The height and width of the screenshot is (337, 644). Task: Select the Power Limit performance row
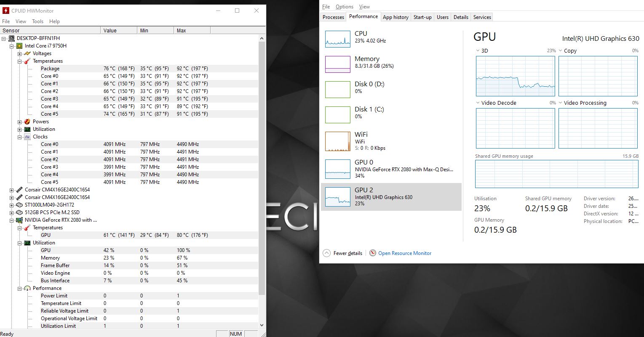tap(129, 296)
